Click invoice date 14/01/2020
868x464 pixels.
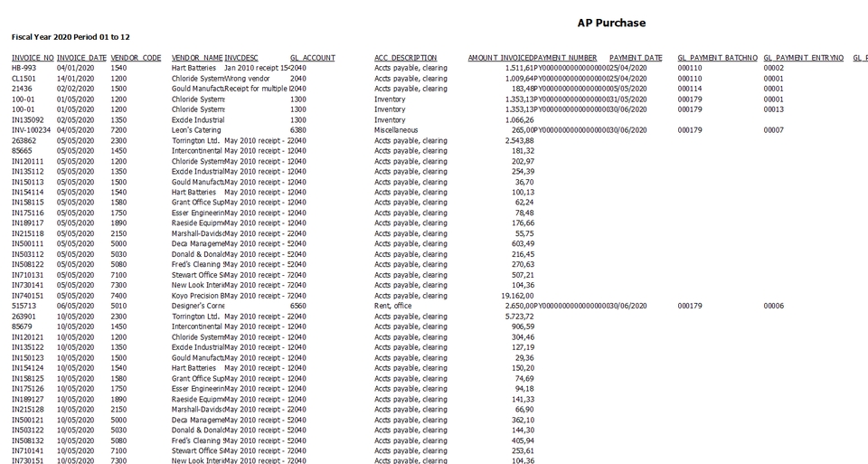75,79
